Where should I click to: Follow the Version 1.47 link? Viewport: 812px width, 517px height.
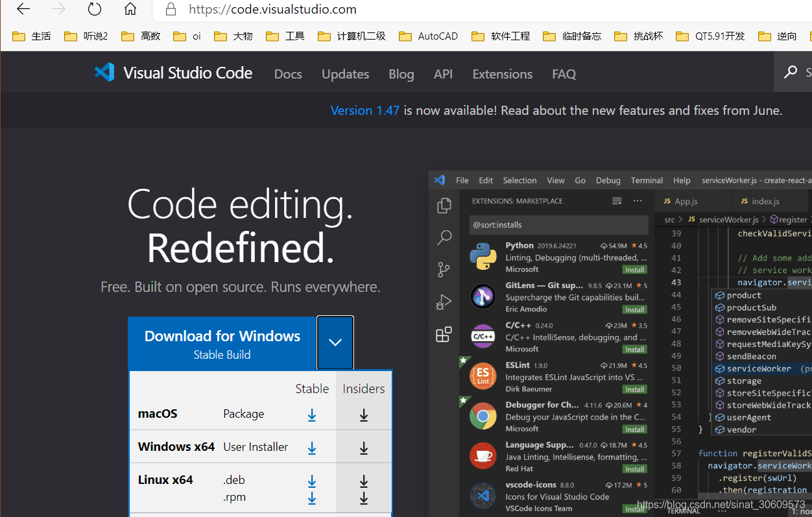coord(365,110)
